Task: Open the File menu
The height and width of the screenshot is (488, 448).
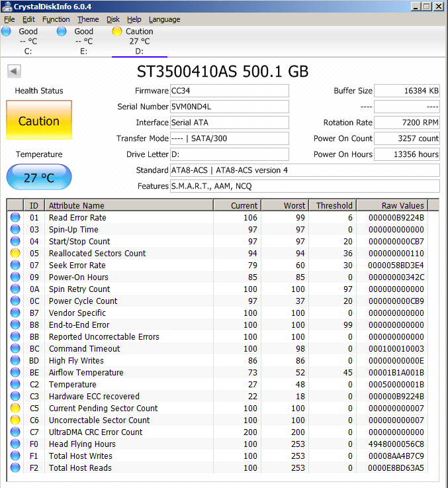Action: coord(9,20)
